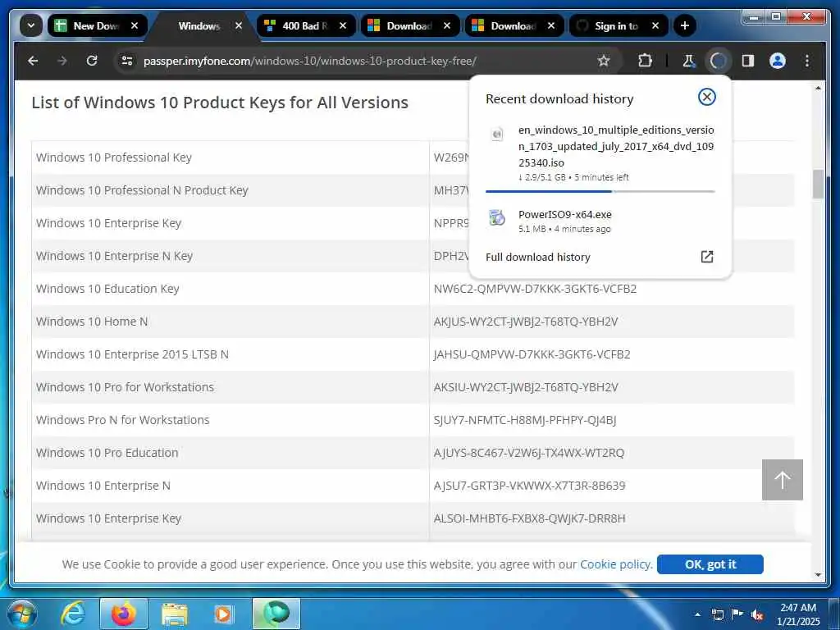Close the active Windows tab

pos(239,25)
